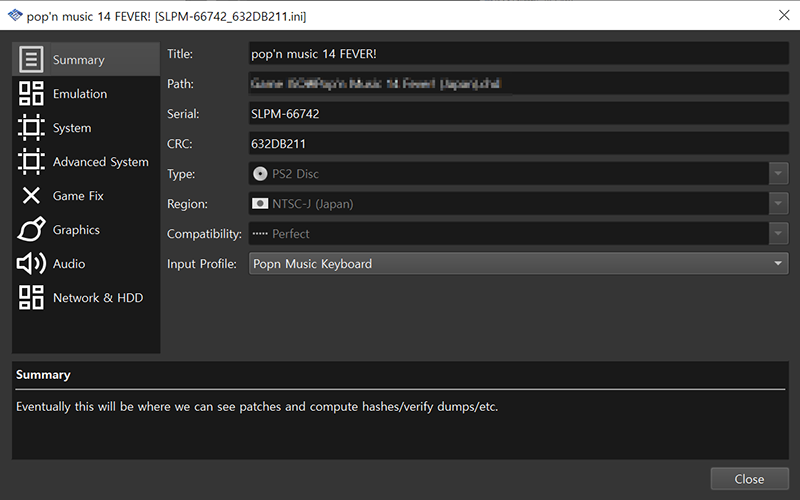800x500 pixels.
Task: Click the "CRC:" label
Action: point(180,144)
